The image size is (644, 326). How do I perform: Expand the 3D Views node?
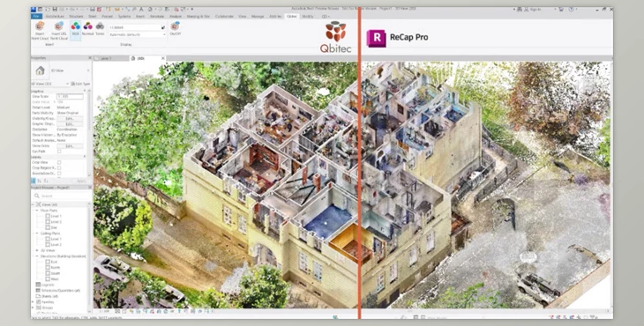[x=38, y=250]
